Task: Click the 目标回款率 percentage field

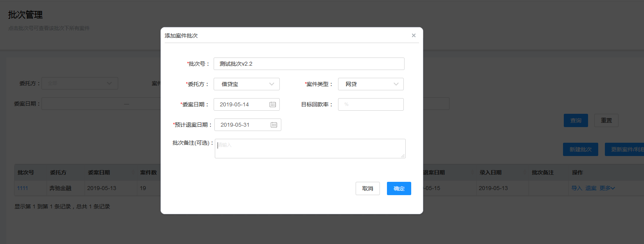Action: tap(371, 104)
